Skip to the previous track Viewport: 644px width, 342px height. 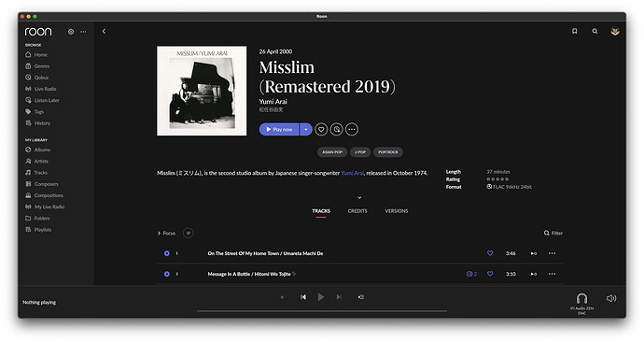tap(303, 297)
